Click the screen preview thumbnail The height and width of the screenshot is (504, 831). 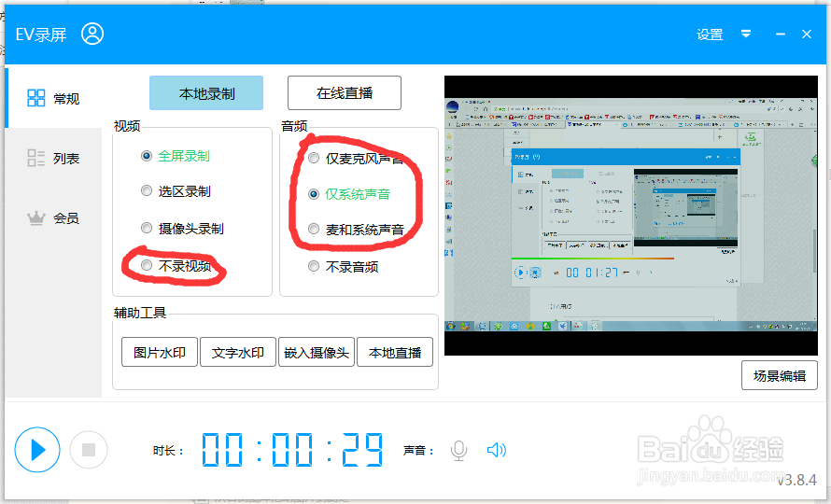630,216
